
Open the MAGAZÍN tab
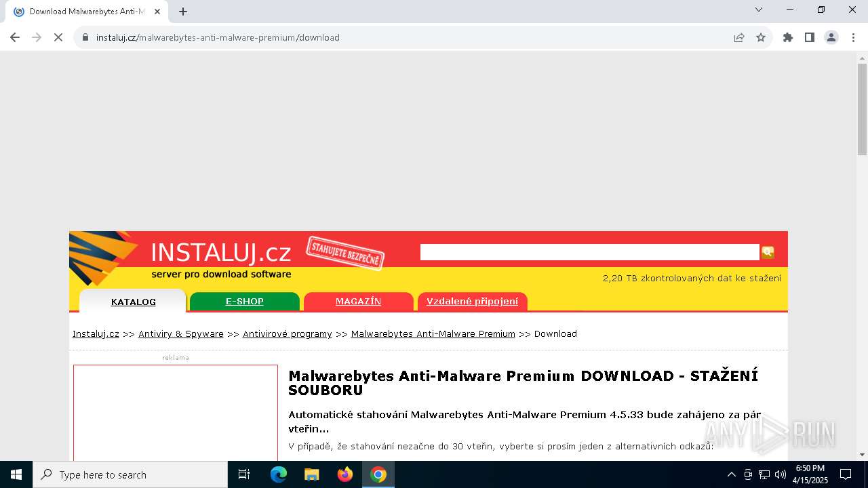358,302
